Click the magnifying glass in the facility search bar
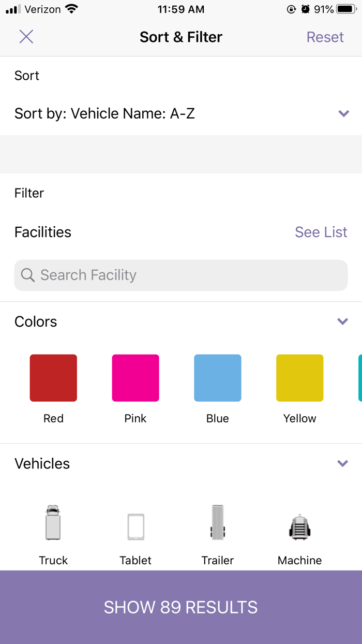The image size is (362, 644). [x=27, y=275]
